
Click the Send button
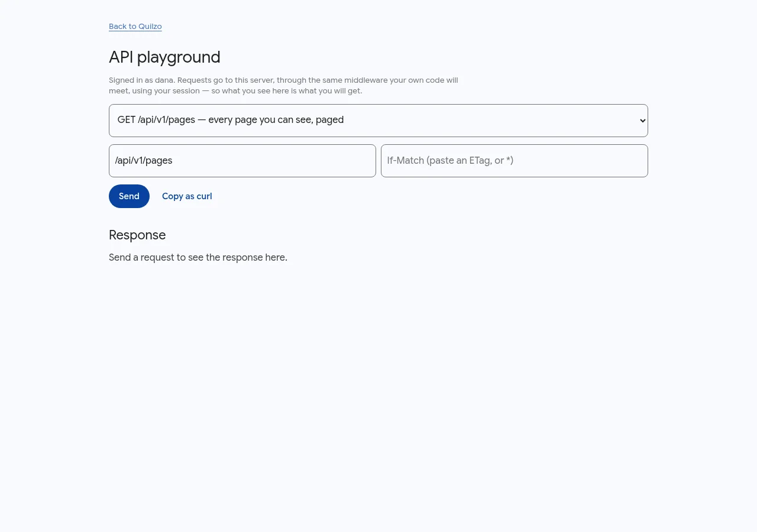(129, 196)
